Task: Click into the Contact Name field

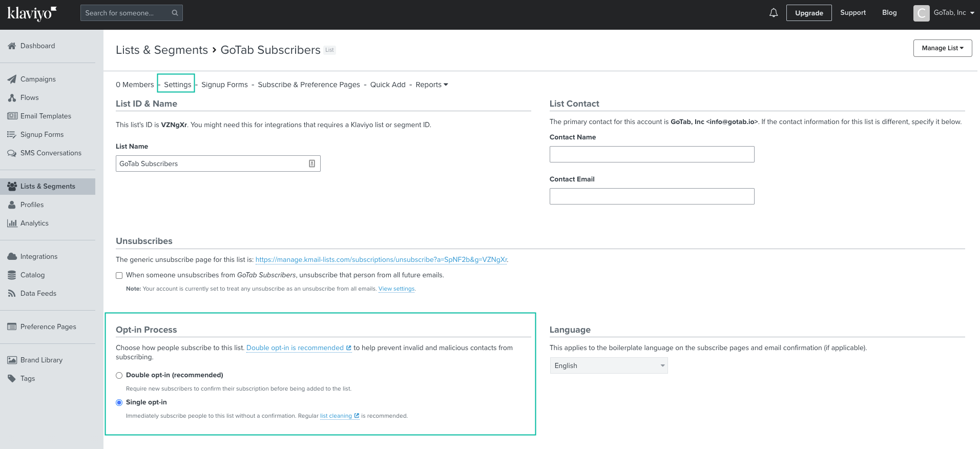Action: pos(652,154)
